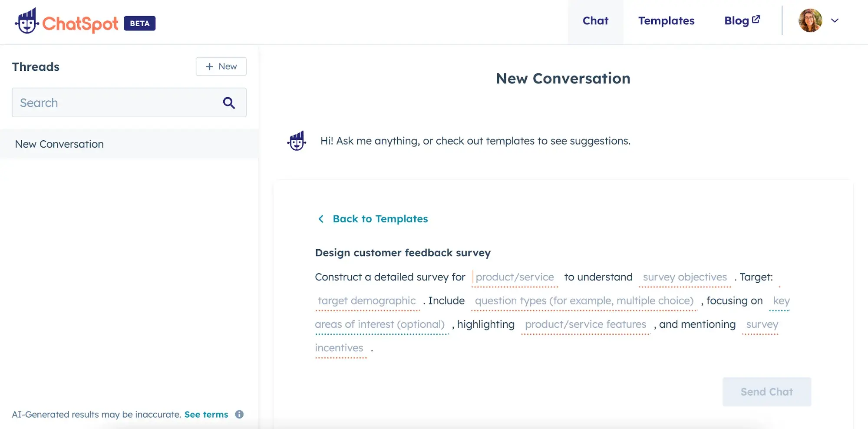Click the product/service features placeholder field

point(585,324)
